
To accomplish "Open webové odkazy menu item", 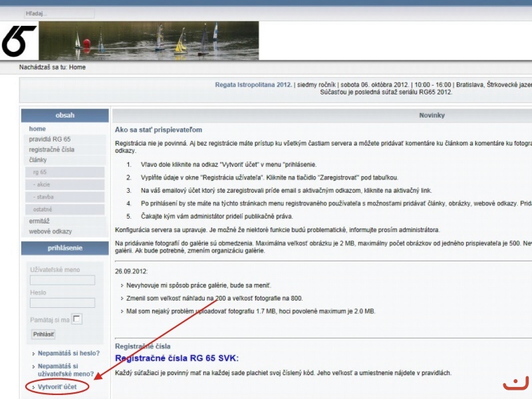I will click(x=51, y=231).
